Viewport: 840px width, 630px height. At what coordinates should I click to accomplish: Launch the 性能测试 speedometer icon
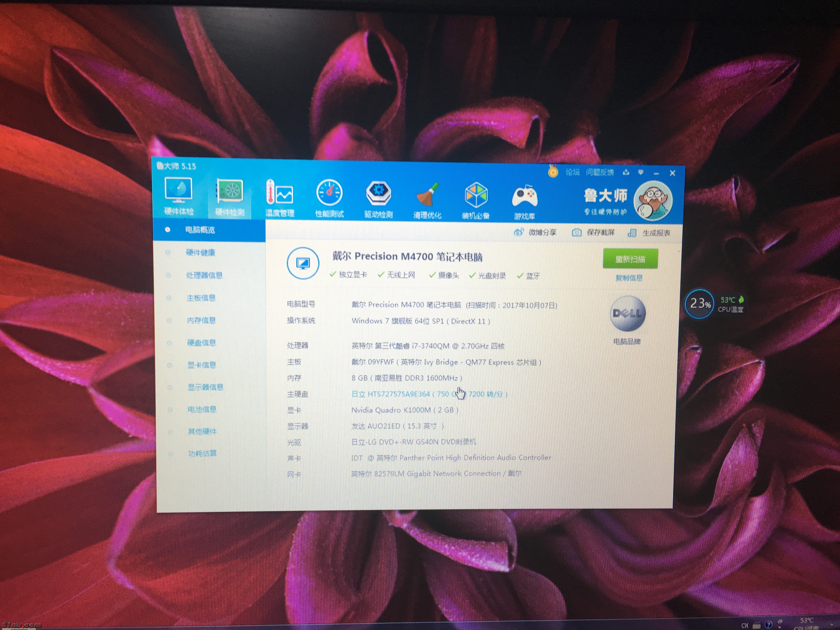pyautogui.click(x=329, y=198)
